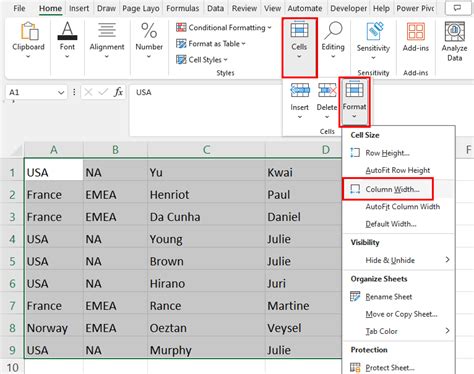Choose AutoFit Row Height
The width and height of the screenshot is (474, 374).
[x=399, y=170]
